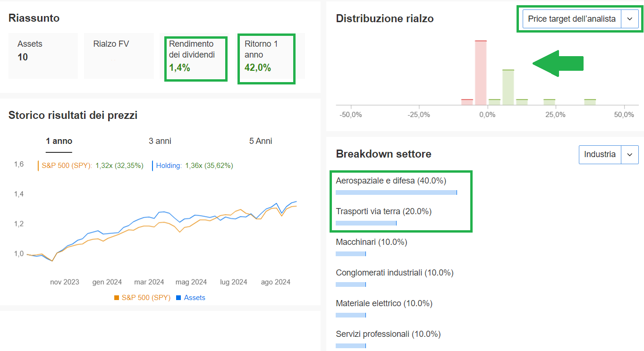Switch to the 3 anni tab
Viewport: 644px width, 351px height.
click(160, 141)
